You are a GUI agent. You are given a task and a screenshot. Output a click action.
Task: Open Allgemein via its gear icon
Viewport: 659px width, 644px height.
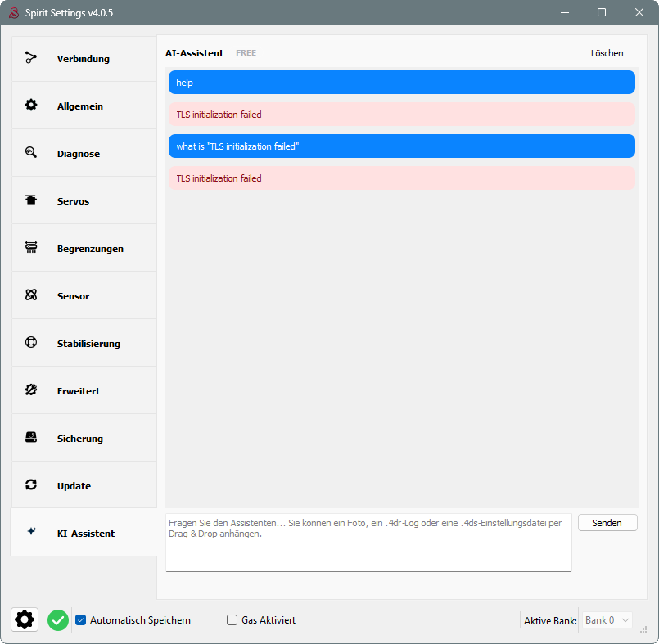coord(30,105)
